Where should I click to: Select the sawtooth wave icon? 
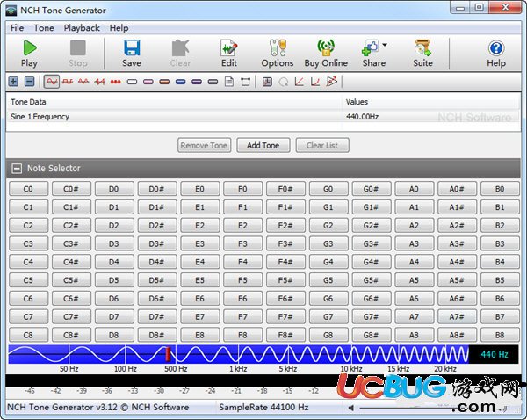click(x=100, y=82)
